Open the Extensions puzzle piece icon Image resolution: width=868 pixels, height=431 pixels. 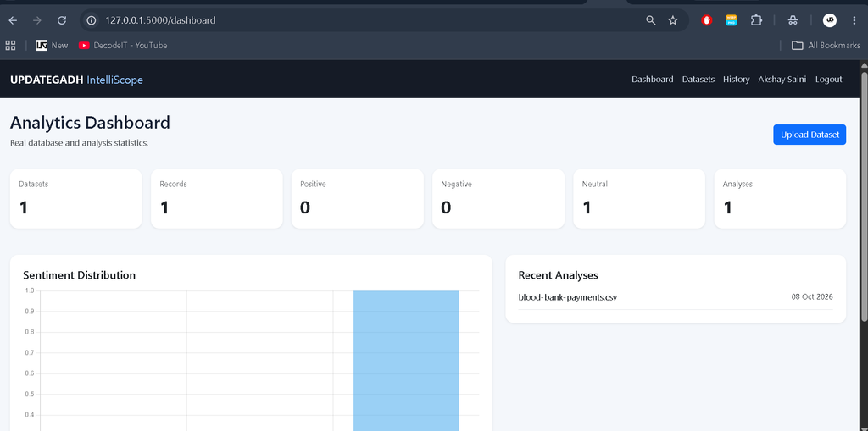coord(756,20)
